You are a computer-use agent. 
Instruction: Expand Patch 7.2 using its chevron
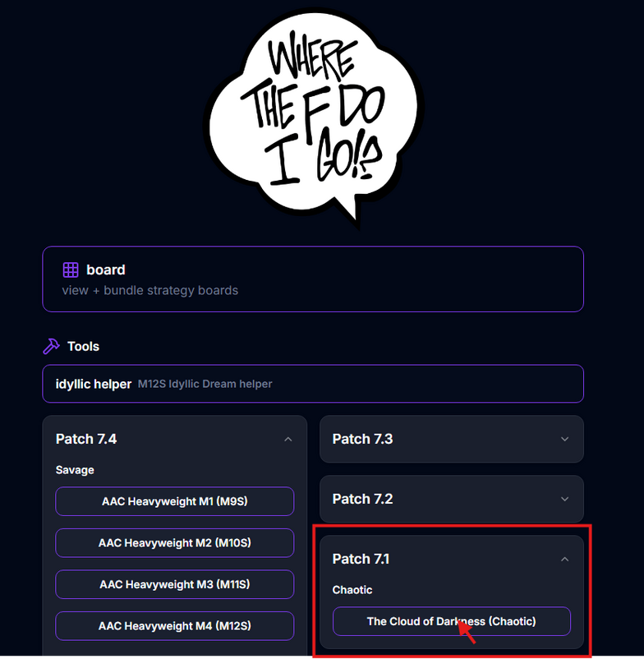point(564,499)
